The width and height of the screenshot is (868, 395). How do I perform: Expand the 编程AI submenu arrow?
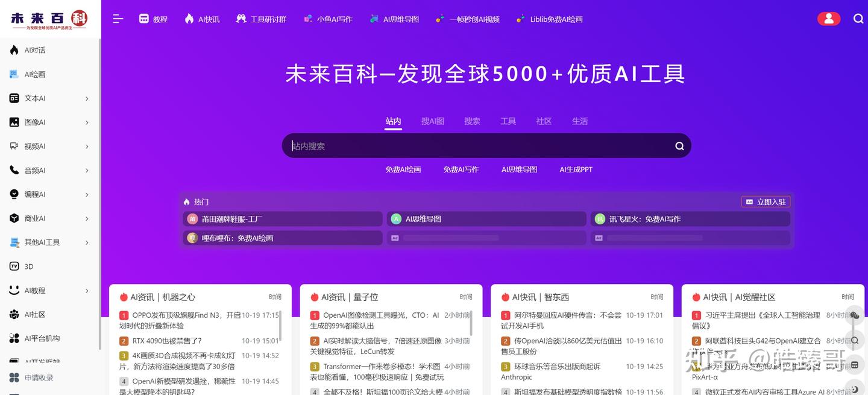[x=87, y=194]
